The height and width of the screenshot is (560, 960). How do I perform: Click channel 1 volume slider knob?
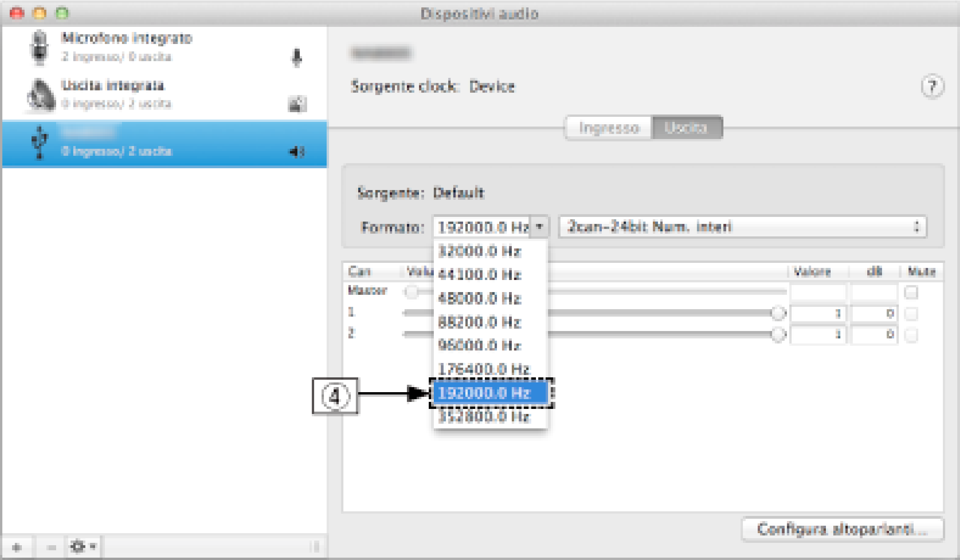click(778, 313)
